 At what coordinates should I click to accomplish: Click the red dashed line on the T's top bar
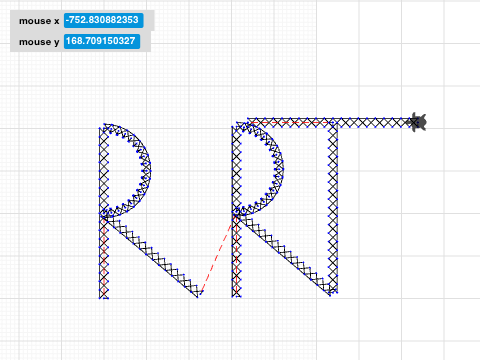click(x=290, y=123)
